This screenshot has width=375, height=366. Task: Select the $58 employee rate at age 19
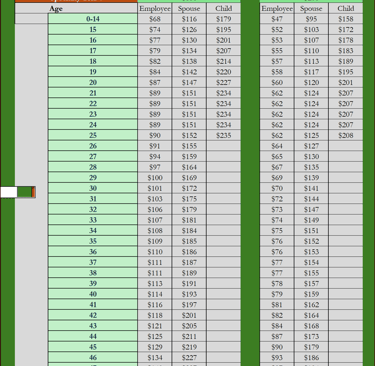click(x=277, y=72)
